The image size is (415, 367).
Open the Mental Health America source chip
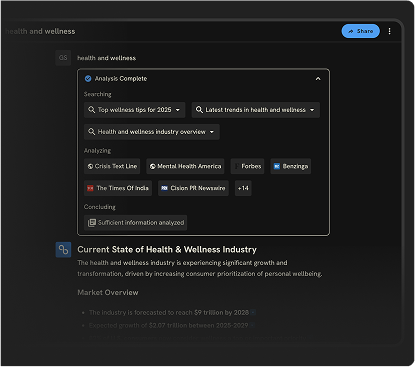coord(185,166)
